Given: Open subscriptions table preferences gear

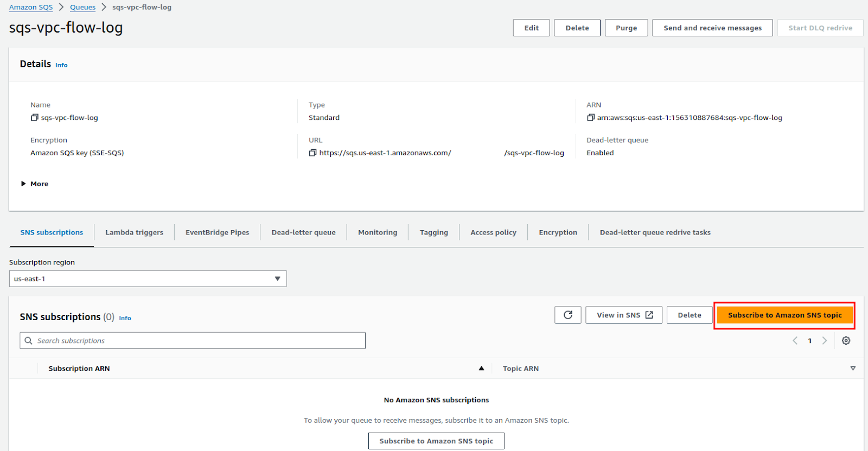Looking at the screenshot, I should (846, 341).
